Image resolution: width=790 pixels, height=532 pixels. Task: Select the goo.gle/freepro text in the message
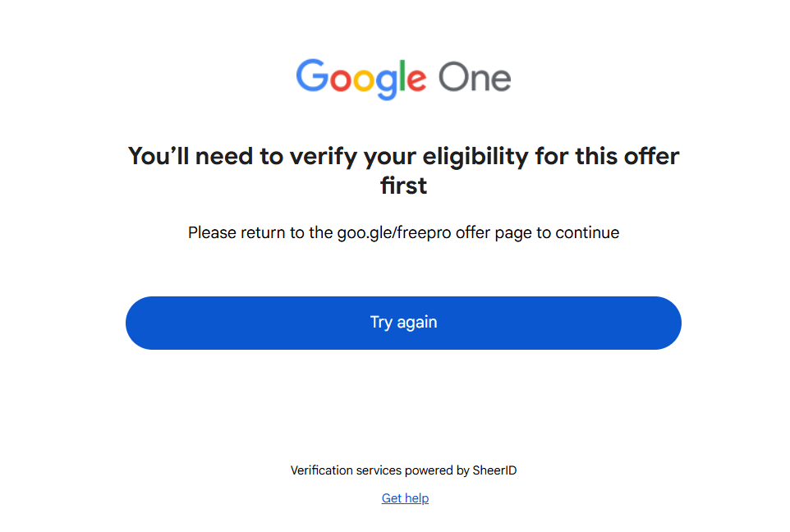394,233
